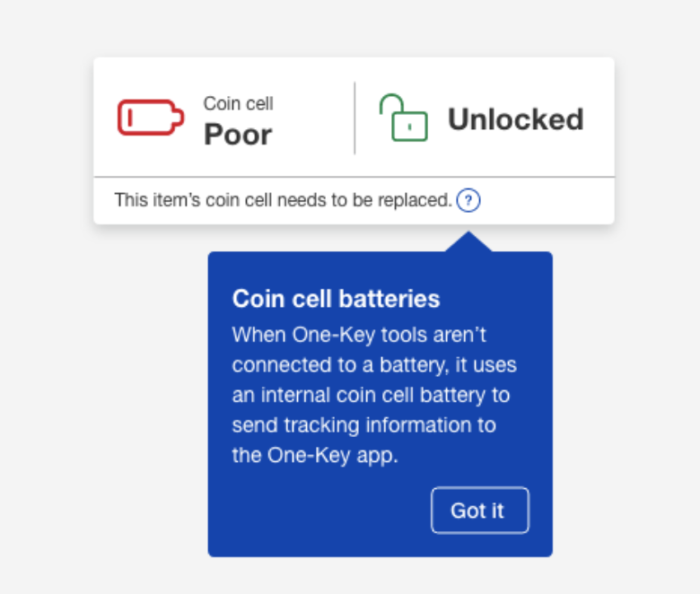
Task: Click the Coin cell batteries tooltip heading
Action: coord(336,299)
